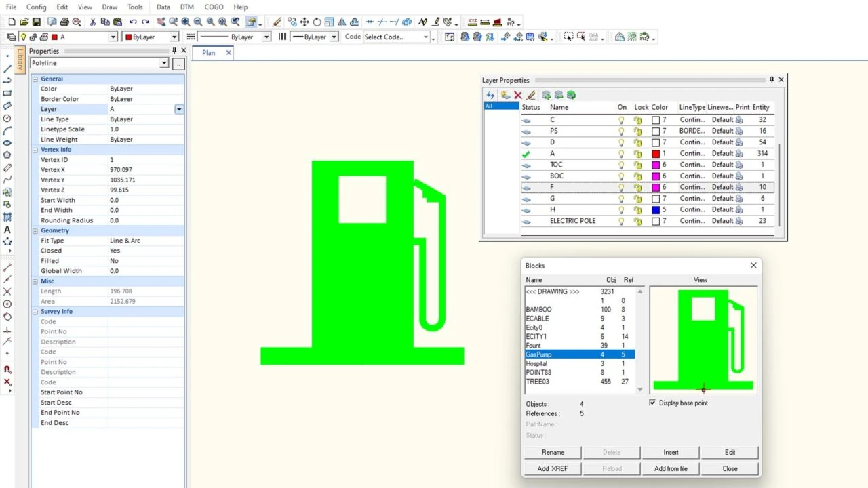868x488 pixels.
Task: Collapse the Survey Info section
Action: [x=35, y=311]
